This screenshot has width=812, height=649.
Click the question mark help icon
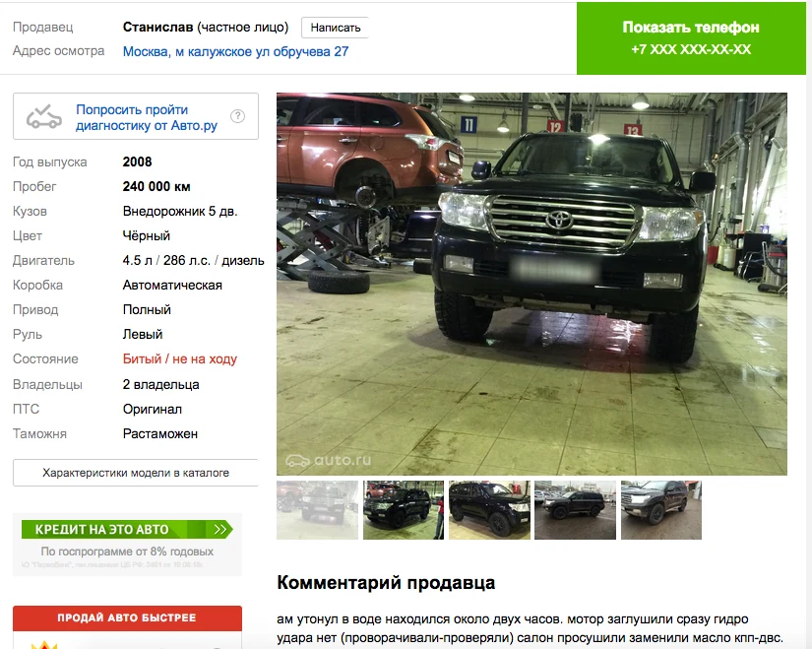(238, 116)
